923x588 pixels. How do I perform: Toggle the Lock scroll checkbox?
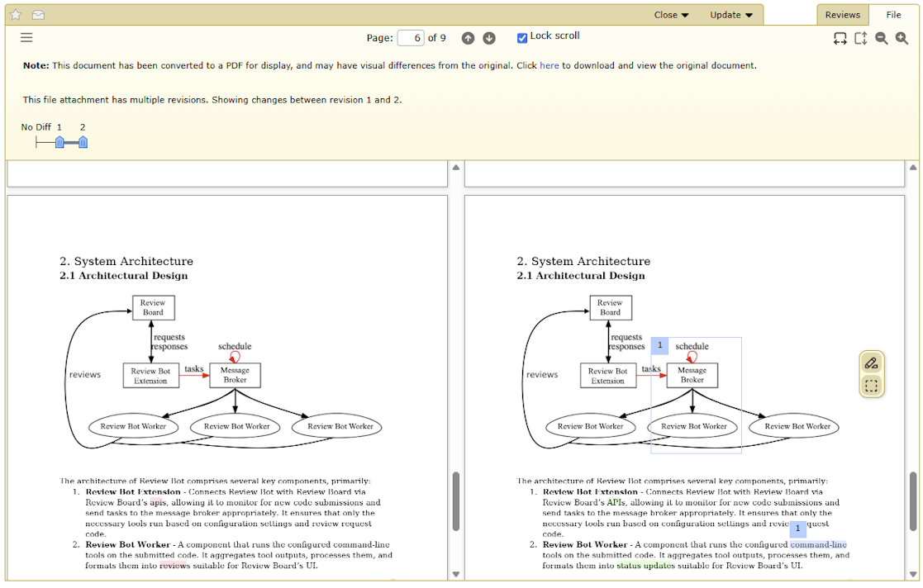[x=522, y=38]
